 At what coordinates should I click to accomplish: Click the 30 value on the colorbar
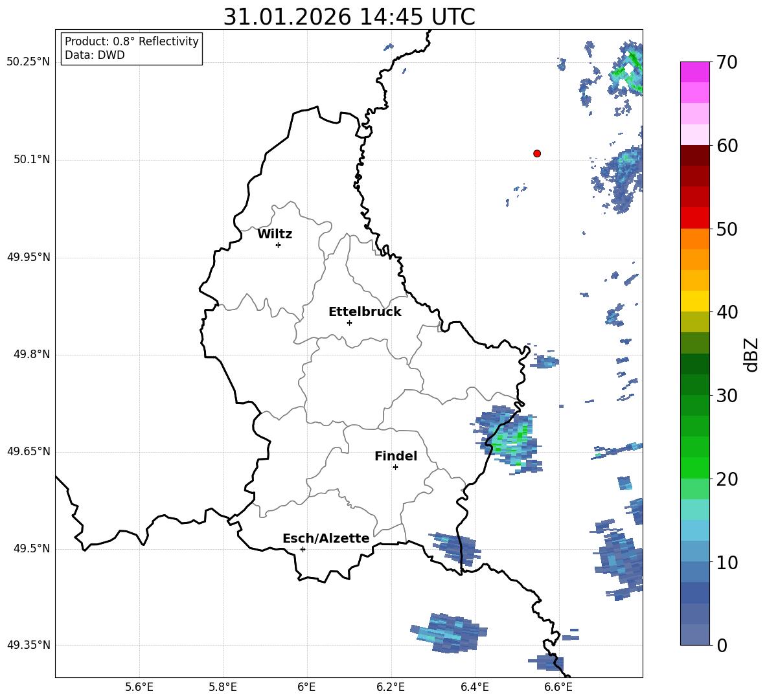coord(727,396)
